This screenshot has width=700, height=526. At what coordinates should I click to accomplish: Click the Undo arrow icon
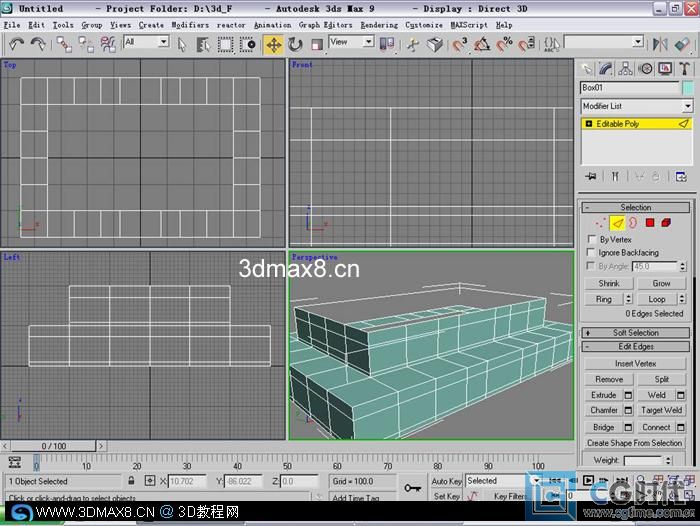(17, 44)
